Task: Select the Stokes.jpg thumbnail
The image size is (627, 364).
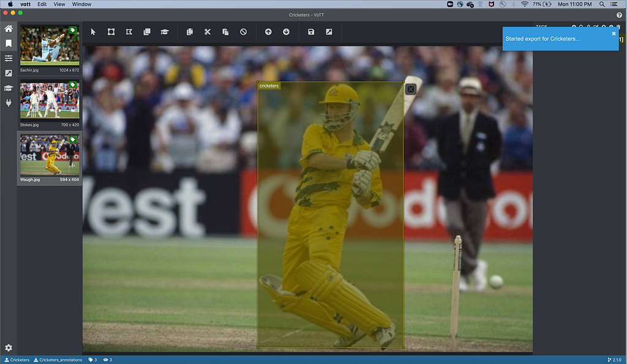Action: click(50, 100)
